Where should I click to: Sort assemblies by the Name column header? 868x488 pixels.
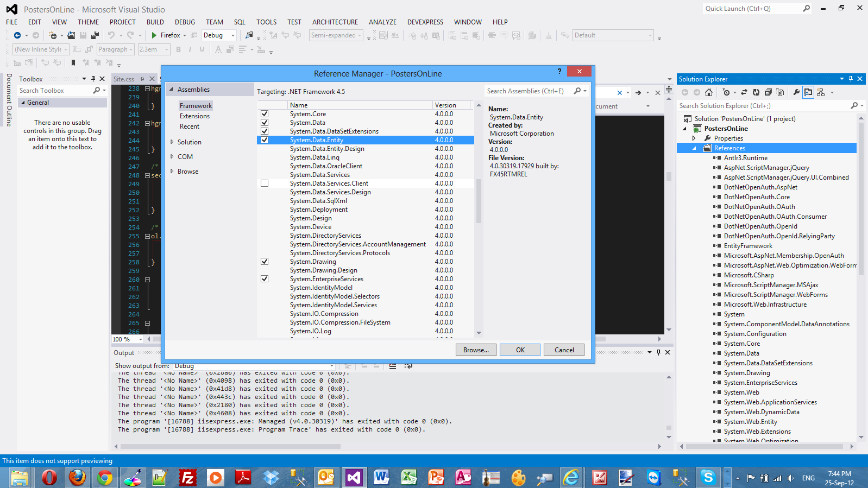(x=360, y=105)
